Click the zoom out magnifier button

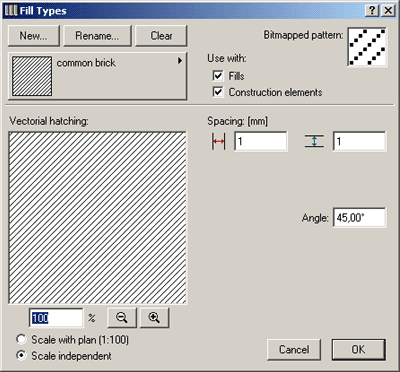[122, 318]
